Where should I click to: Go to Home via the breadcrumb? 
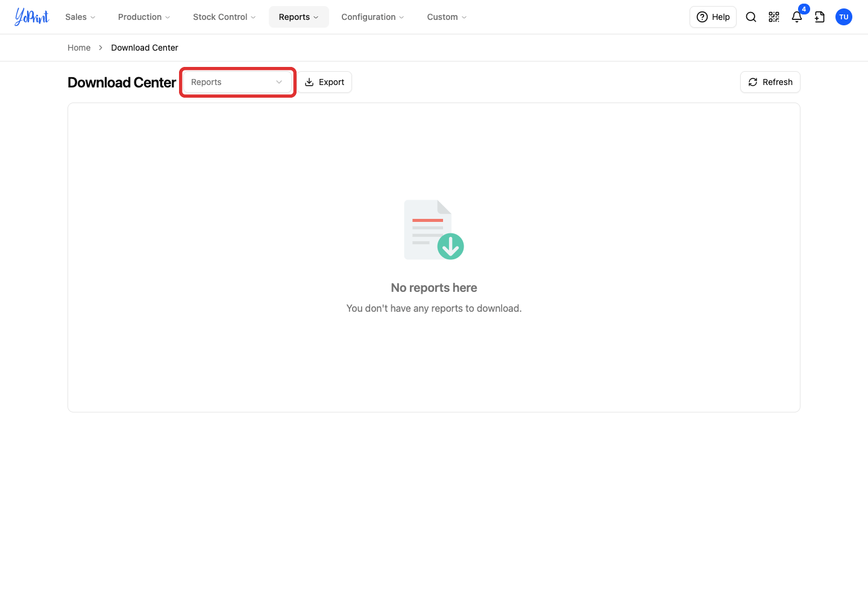coord(79,48)
